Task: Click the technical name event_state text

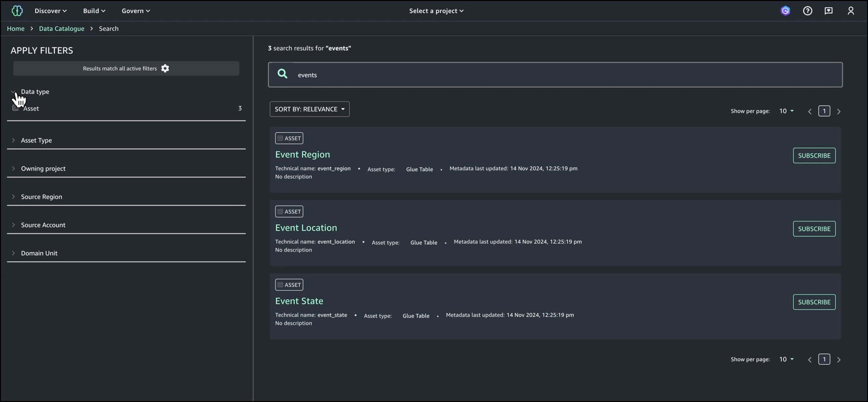Action: coord(332,315)
